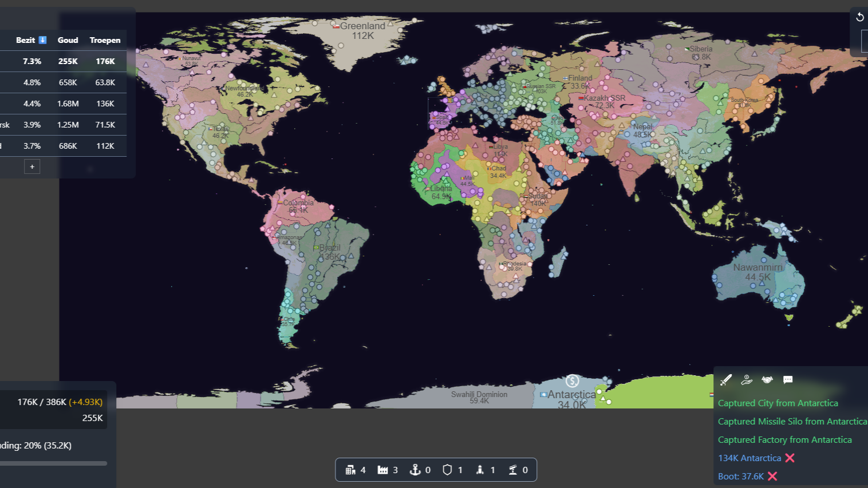Click the hand-with-coin trade events icon
The width and height of the screenshot is (868, 488).
pos(747,380)
